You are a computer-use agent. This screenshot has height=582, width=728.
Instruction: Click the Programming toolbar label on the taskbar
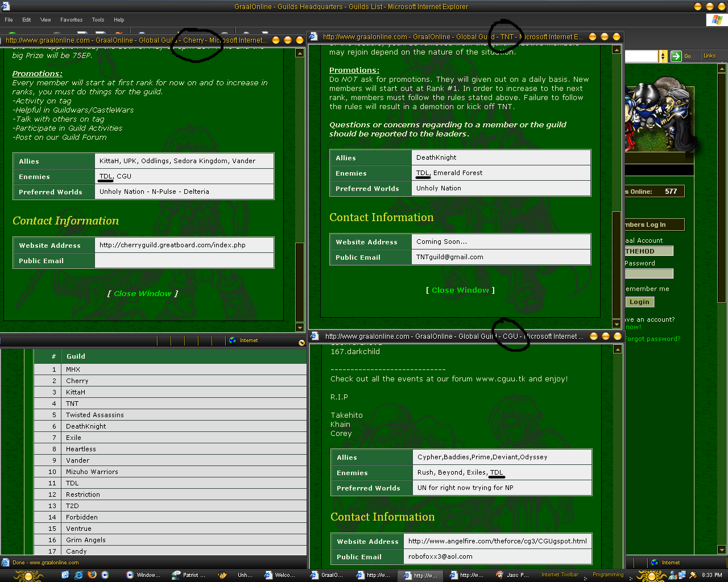[608, 575]
